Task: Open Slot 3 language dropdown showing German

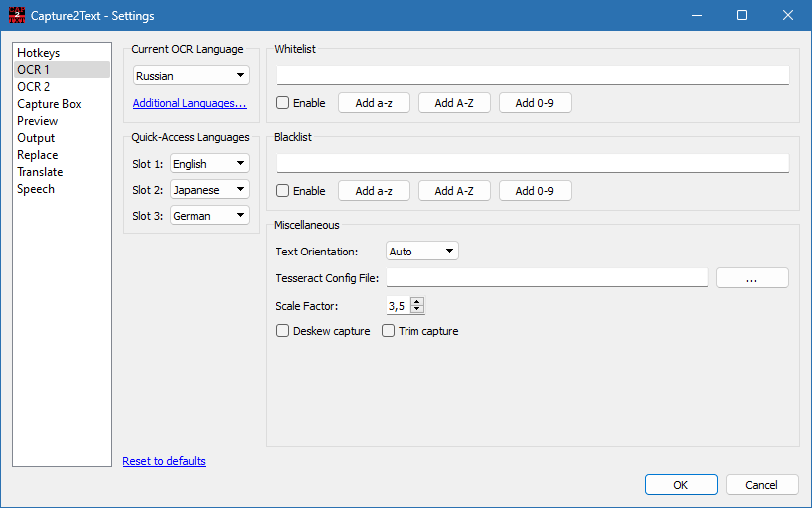Action: click(209, 216)
